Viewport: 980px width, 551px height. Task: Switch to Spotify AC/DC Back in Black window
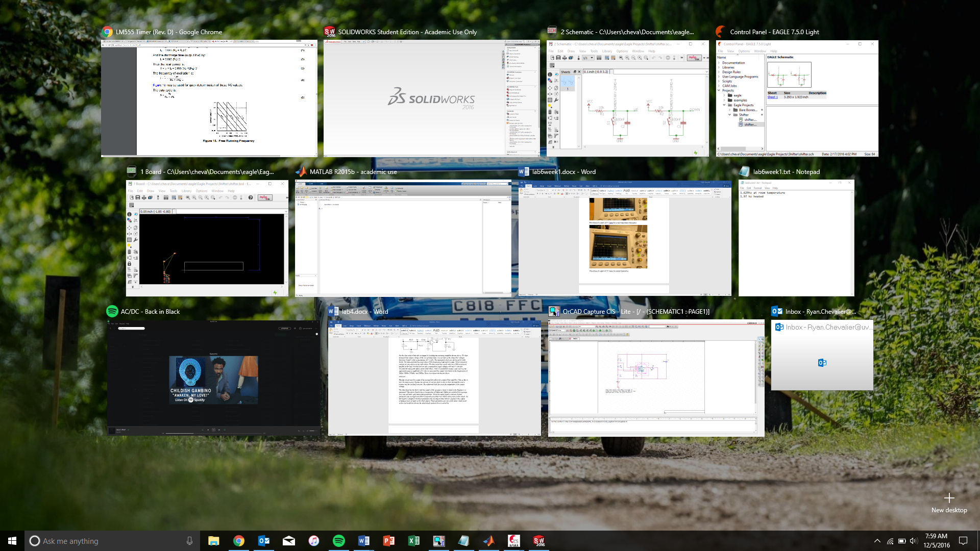click(x=213, y=378)
